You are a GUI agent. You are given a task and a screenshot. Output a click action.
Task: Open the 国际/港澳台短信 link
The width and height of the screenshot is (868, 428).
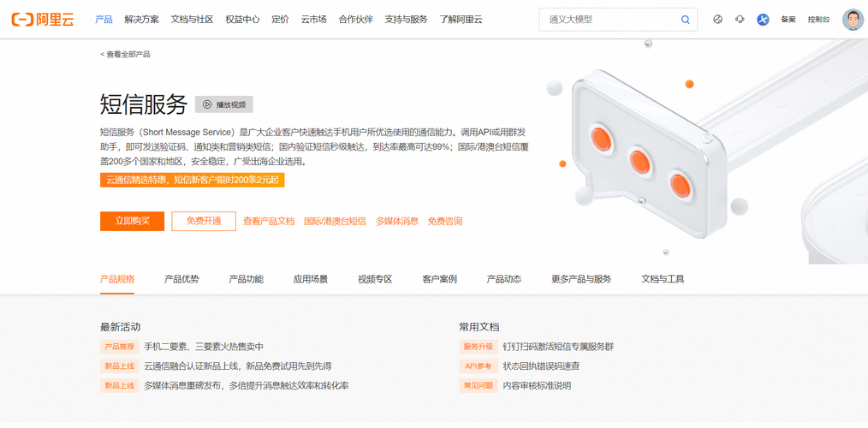pos(335,221)
